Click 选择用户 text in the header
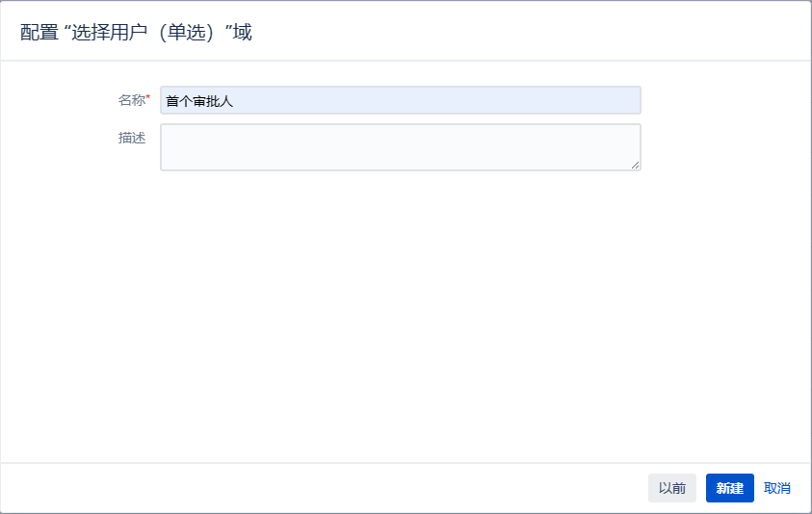Screen dimensions: 812x514 coord(109,32)
